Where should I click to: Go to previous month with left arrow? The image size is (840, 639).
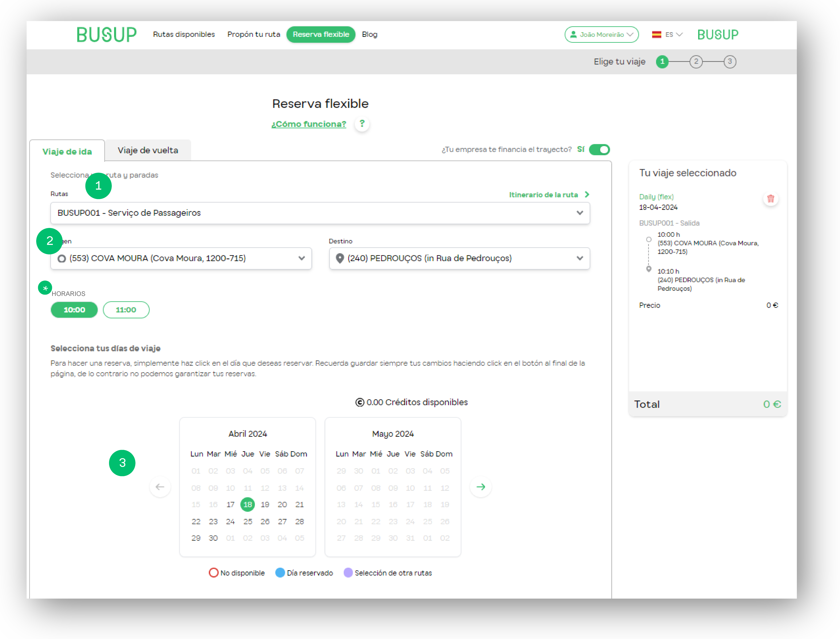160,486
